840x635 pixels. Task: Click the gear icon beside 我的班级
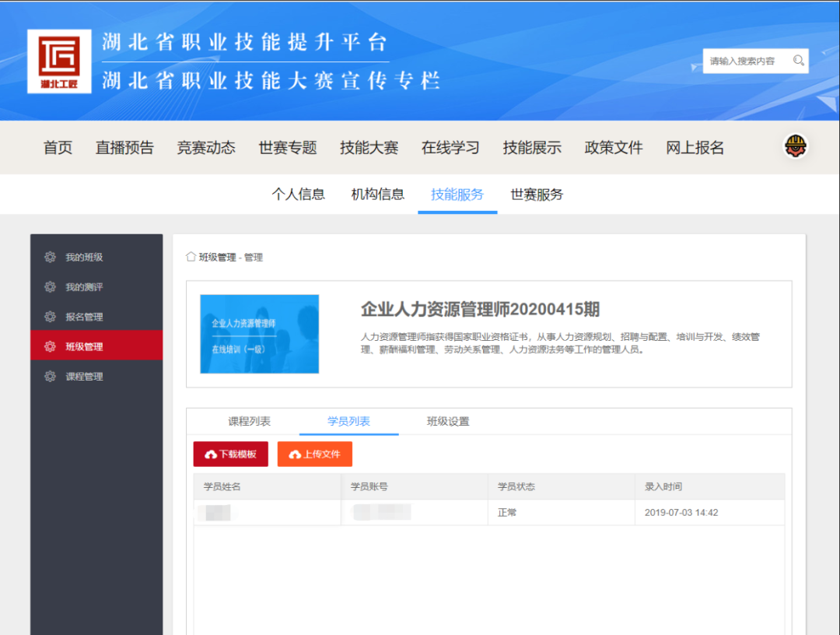pyautogui.click(x=51, y=257)
